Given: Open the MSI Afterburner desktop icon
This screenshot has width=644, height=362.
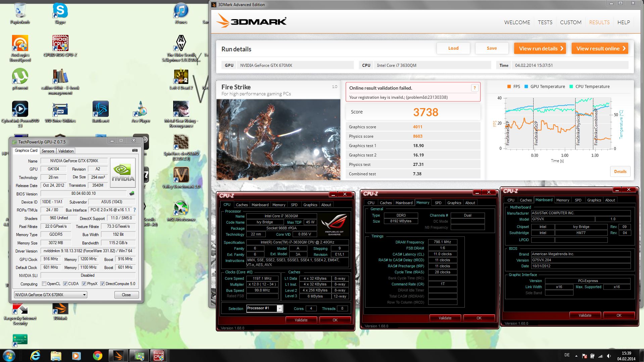Looking at the screenshot, I should point(181,210).
